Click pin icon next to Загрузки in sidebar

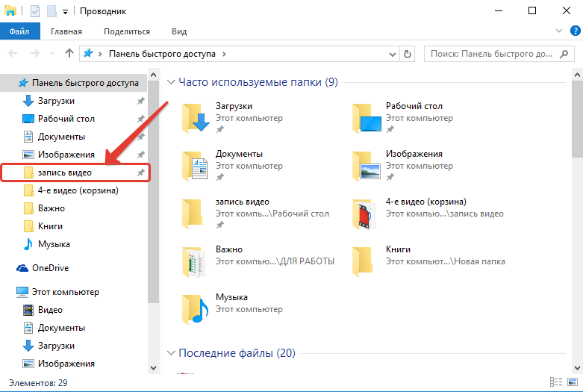(140, 101)
